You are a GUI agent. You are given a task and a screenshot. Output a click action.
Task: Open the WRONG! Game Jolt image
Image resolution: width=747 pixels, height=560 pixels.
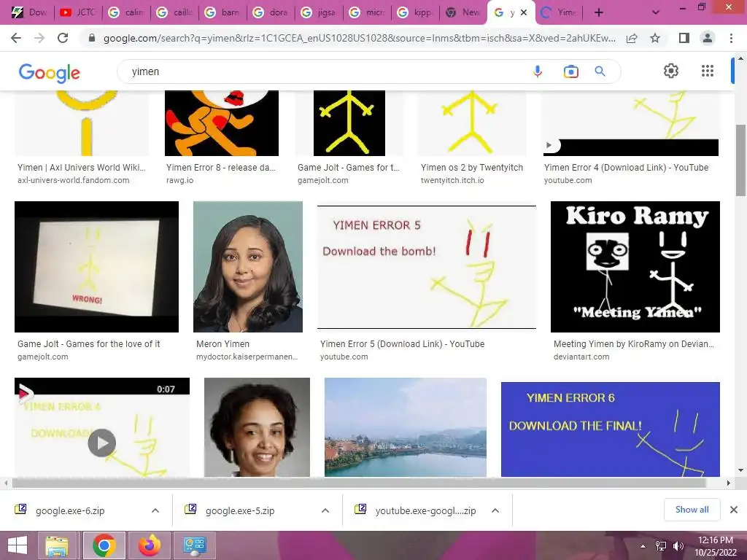pyautogui.click(x=97, y=267)
